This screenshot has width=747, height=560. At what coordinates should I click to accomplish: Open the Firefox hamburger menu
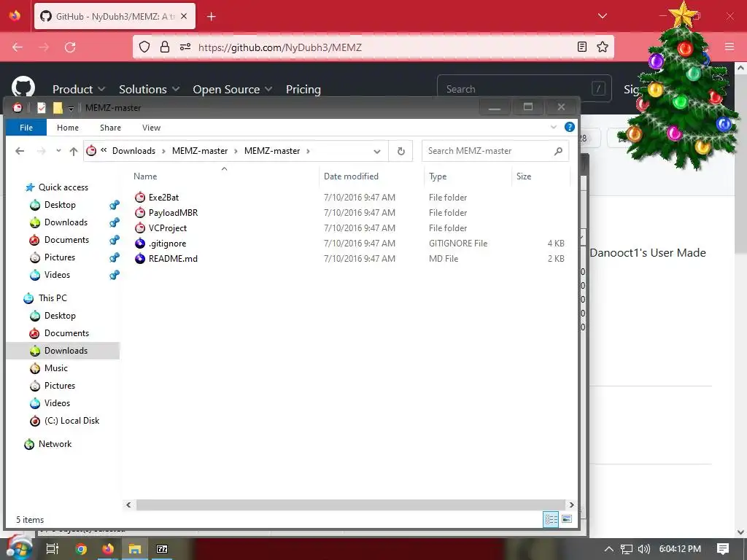pos(729,47)
